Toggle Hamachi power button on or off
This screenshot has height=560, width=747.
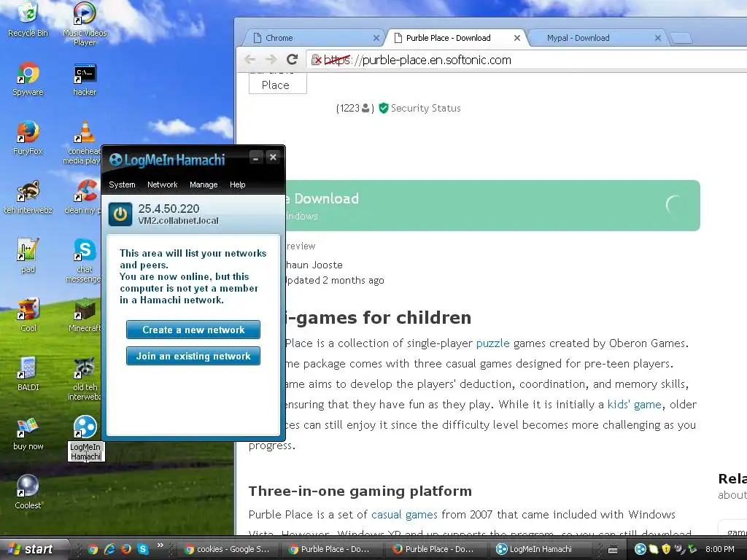[120, 214]
